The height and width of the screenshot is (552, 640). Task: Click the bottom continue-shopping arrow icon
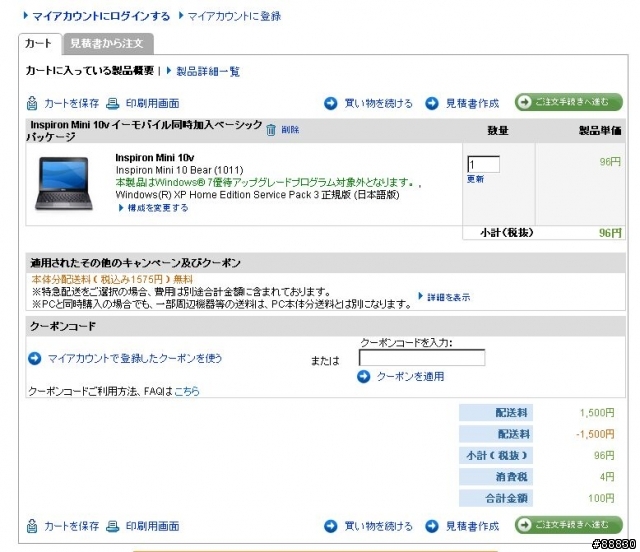point(331,526)
